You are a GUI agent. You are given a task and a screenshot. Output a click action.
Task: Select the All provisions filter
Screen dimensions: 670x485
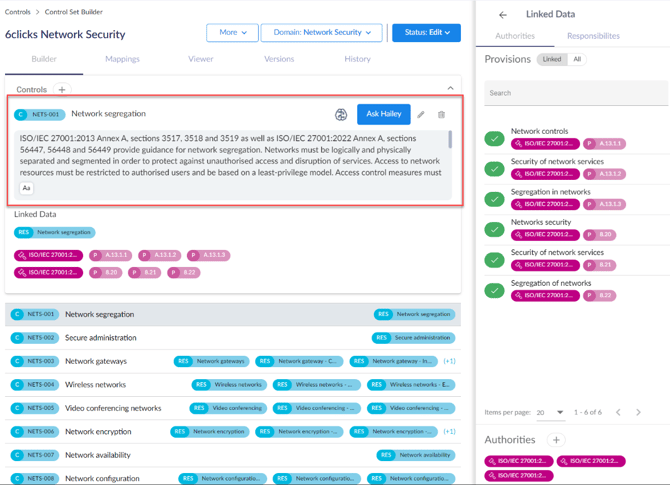click(x=576, y=60)
